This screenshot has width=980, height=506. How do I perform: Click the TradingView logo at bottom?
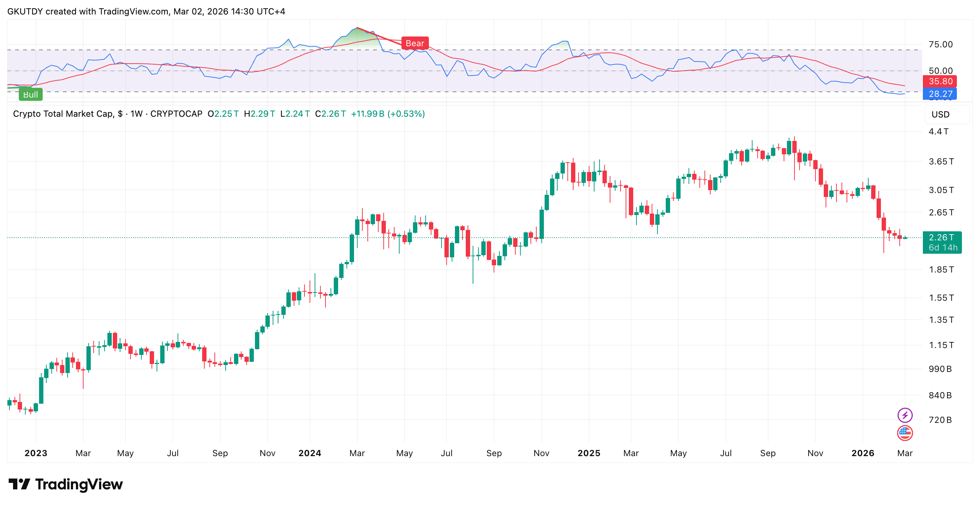coord(65,484)
